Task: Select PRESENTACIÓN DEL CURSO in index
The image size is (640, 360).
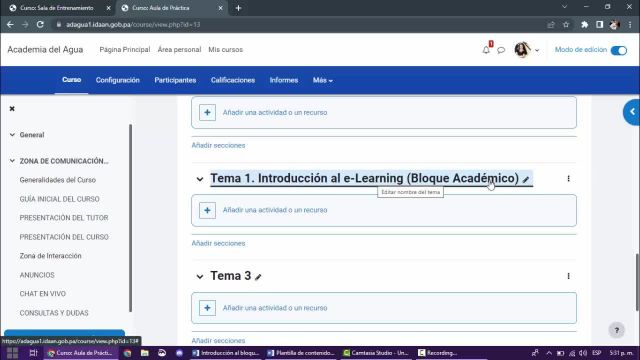Action: [x=64, y=237]
